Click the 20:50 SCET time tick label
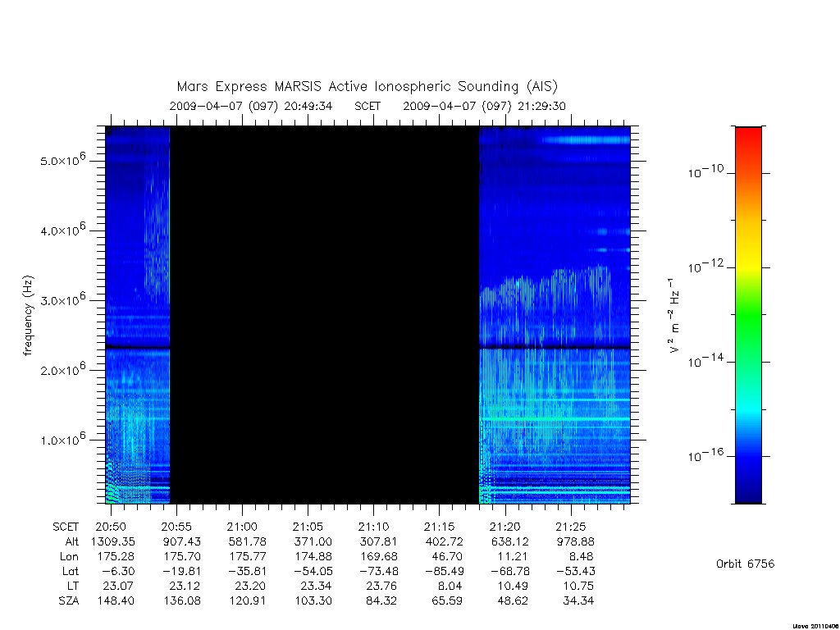The image size is (840, 630). [111, 527]
